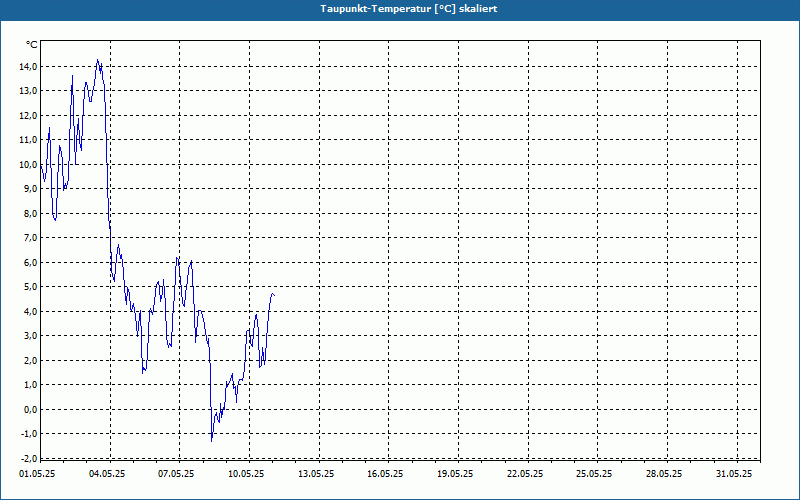Click the curve's lowest point below -1,0
The width and height of the screenshot is (800, 500).
coord(212,441)
